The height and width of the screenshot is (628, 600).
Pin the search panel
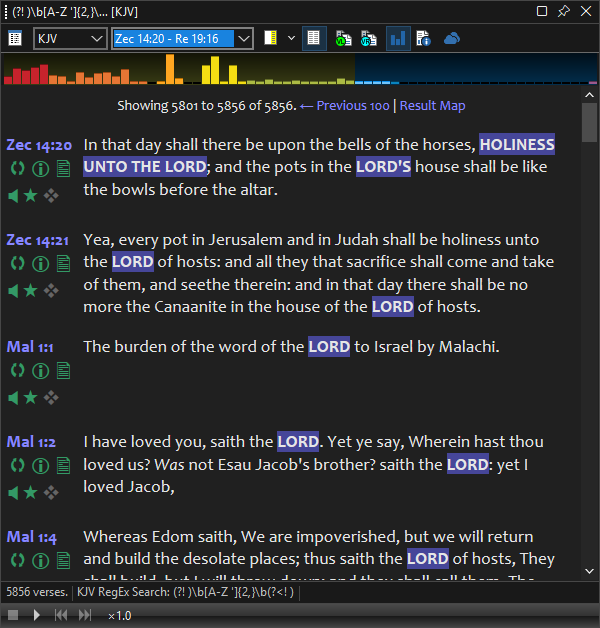pyautogui.click(x=564, y=11)
